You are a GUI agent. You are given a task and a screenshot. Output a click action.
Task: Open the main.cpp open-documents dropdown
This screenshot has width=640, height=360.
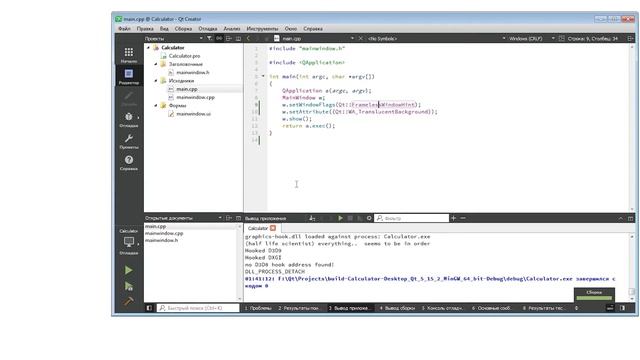(x=314, y=38)
